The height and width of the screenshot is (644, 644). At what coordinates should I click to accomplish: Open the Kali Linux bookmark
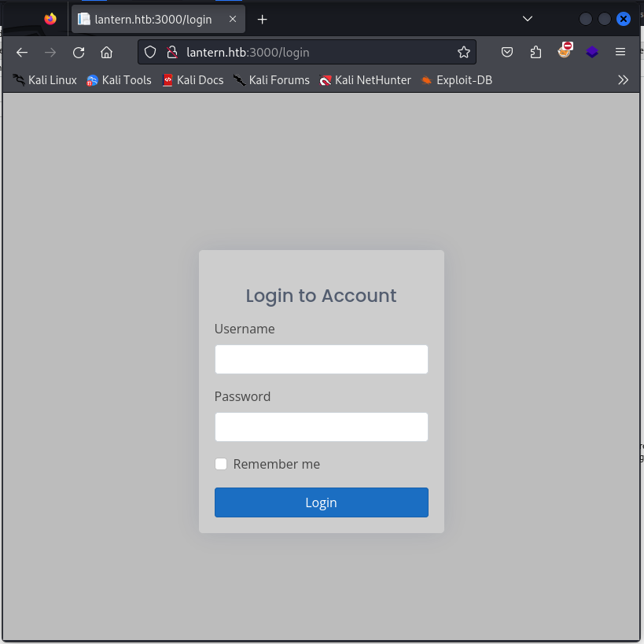[44, 79]
